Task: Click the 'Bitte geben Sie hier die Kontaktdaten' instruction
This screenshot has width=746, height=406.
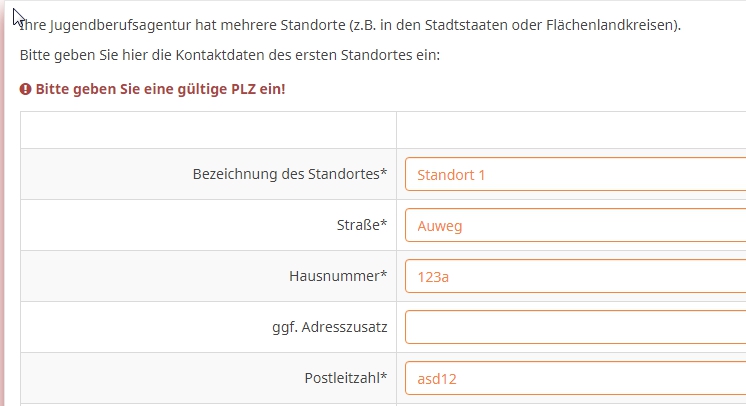Action: click(229, 54)
